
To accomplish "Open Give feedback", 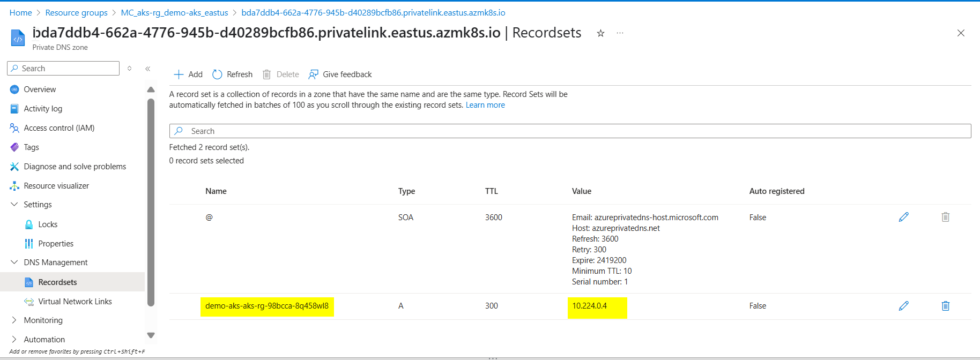I will [340, 74].
